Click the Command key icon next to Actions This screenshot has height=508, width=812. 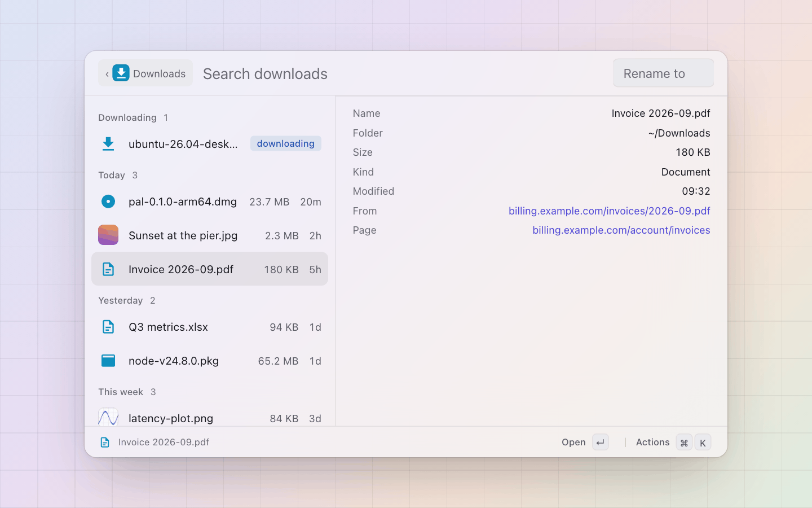pyautogui.click(x=684, y=443)
